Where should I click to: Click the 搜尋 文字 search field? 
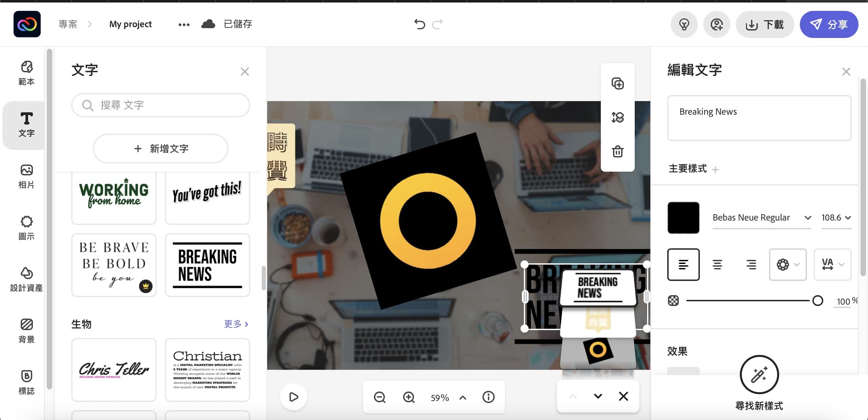click(x=161, y=105)
